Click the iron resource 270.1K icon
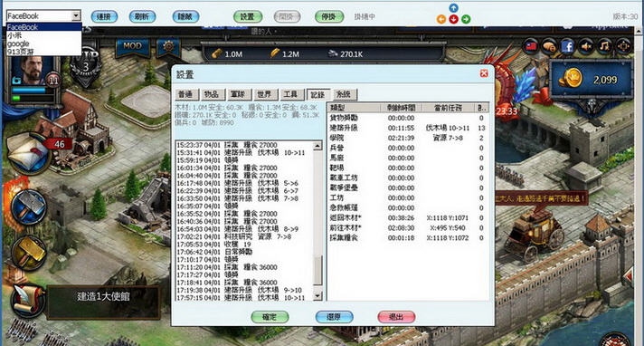 [x=333, y=53]
